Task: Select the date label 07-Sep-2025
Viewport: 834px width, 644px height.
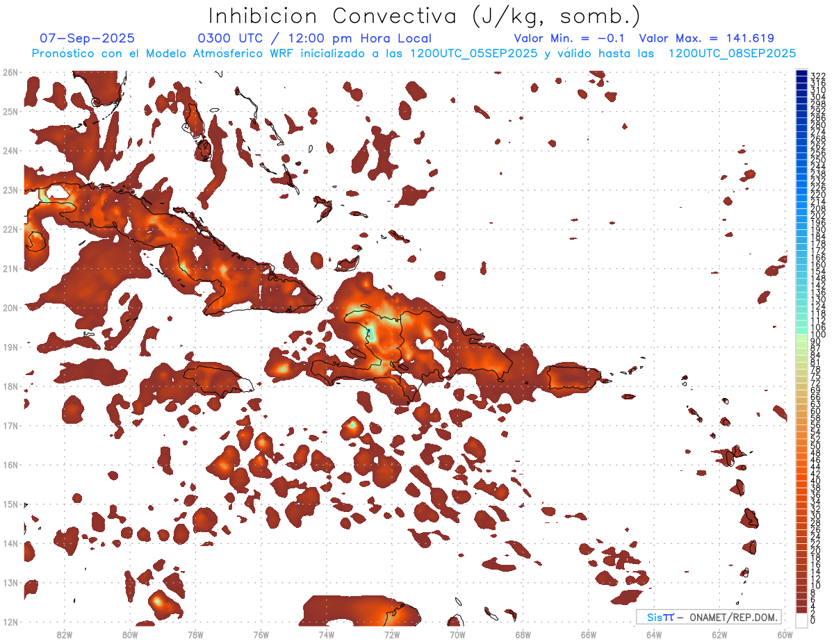Action: click(x=87, y=39)
